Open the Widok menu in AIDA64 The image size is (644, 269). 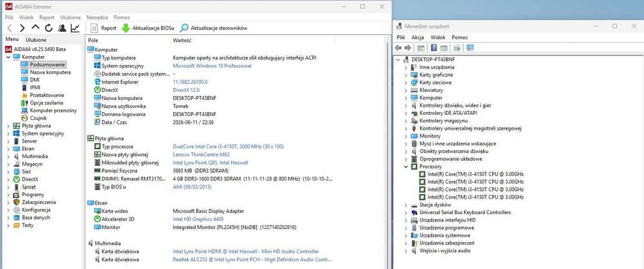[x=26, y=17]
